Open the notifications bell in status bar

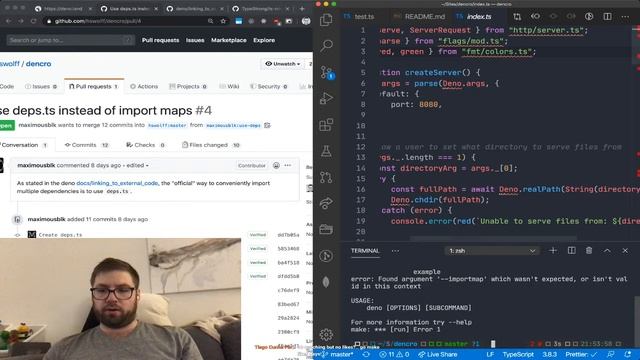coord(627,354)
